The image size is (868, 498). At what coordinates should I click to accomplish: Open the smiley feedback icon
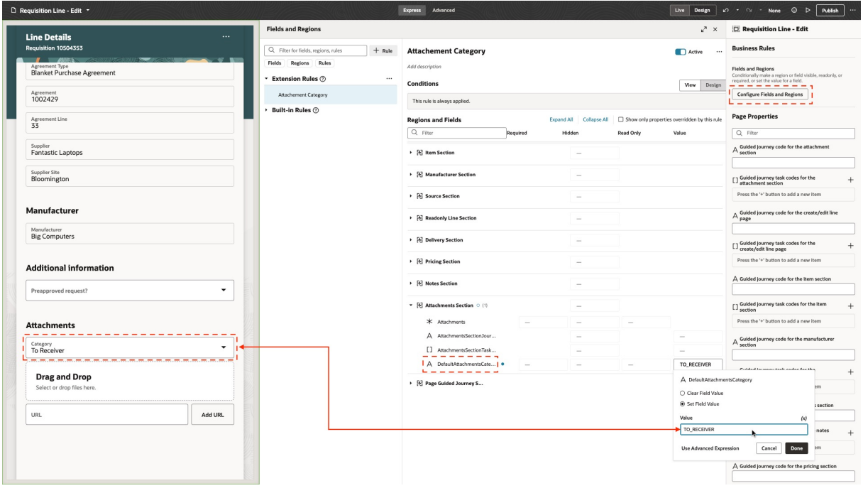795,11
